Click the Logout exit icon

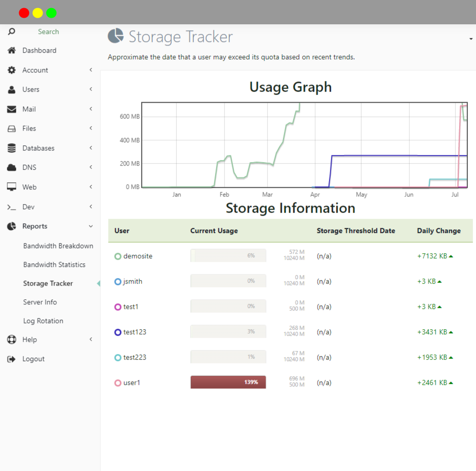pos(12,359)
